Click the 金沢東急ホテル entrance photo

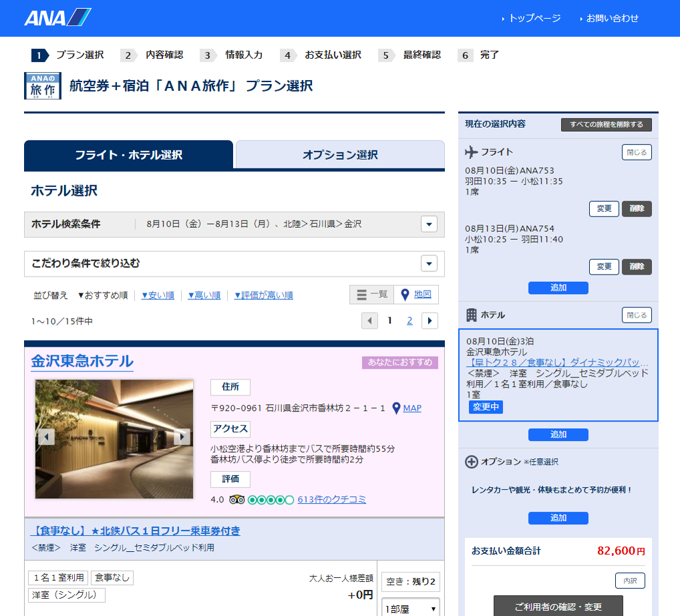click(114, 439)
